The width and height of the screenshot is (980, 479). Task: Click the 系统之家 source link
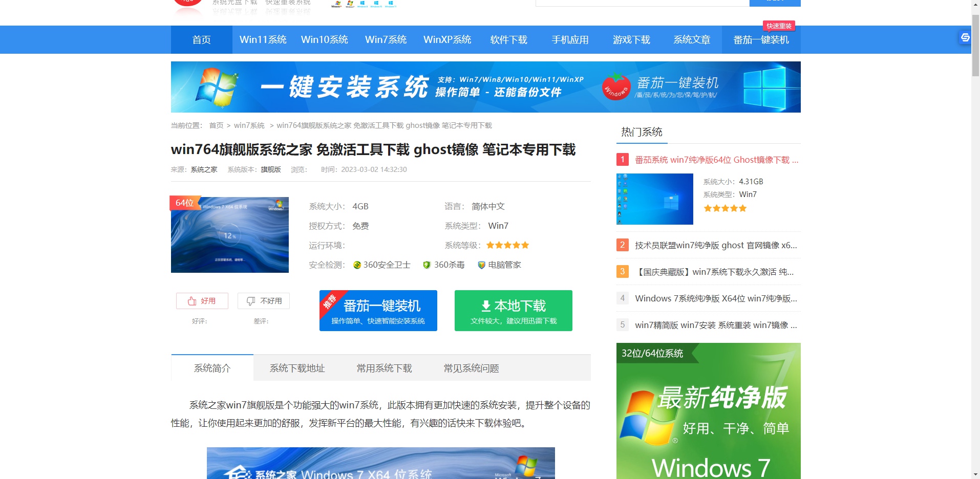[204, 169]
